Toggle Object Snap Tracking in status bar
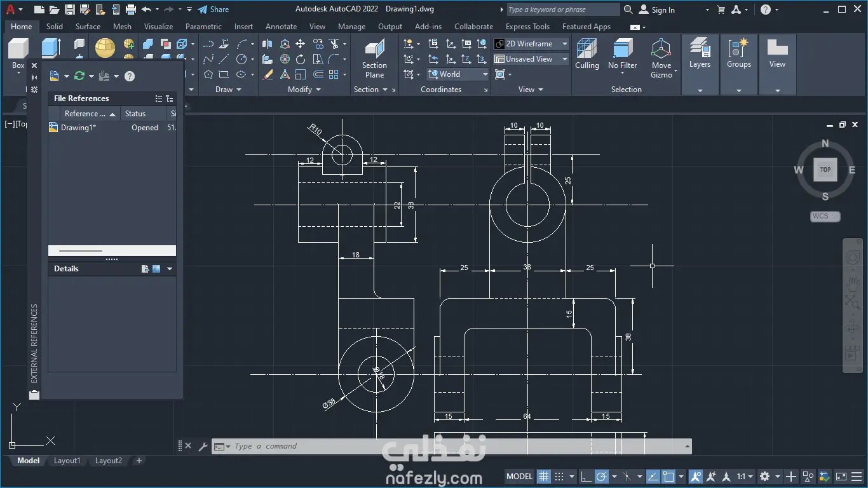This screenshot has width=868, height=488. 653,476
